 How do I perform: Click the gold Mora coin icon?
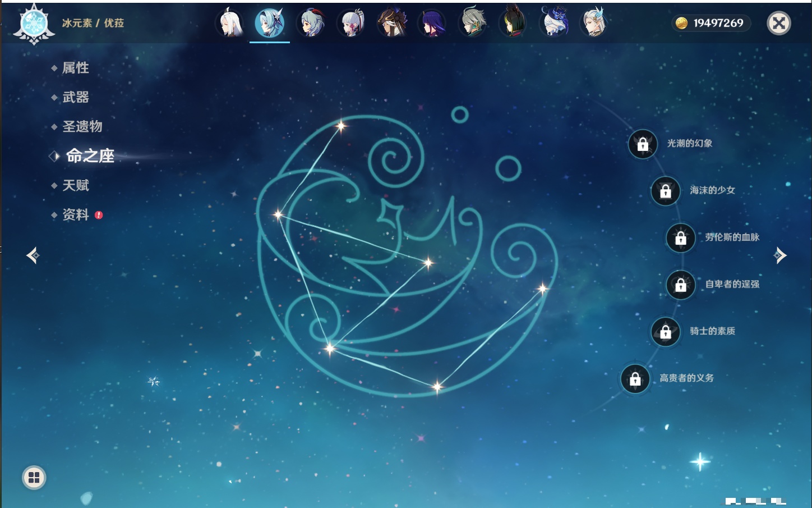coord(681,23)
